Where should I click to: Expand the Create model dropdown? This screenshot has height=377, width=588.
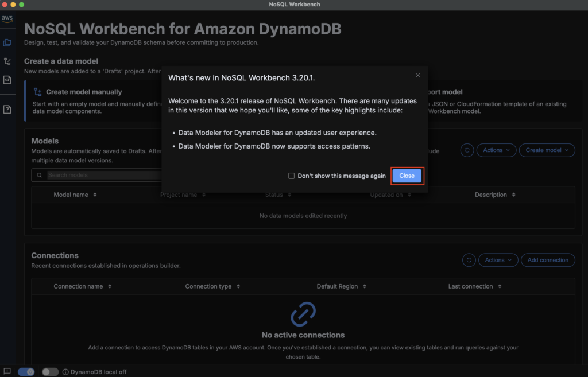coord(547,150)
